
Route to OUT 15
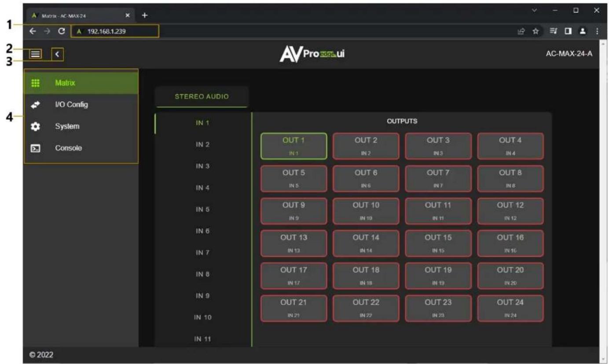(x=438, y=244)
